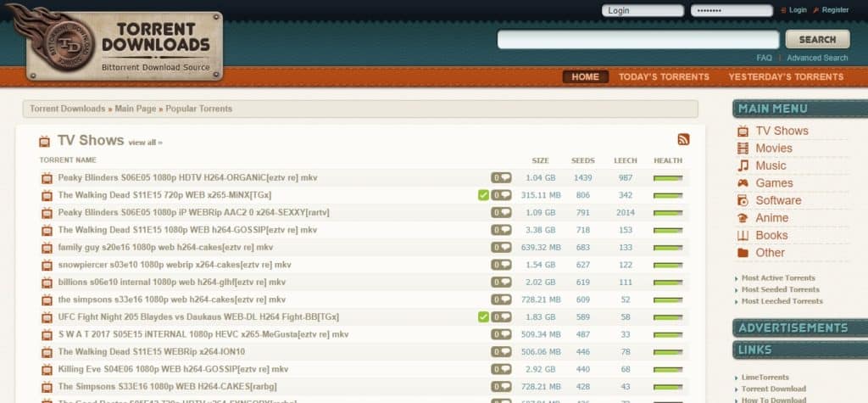Open The Walking Dead S11E15 WEBRip ION10
This screenshot has height=403, width=868.
point(151,352)
